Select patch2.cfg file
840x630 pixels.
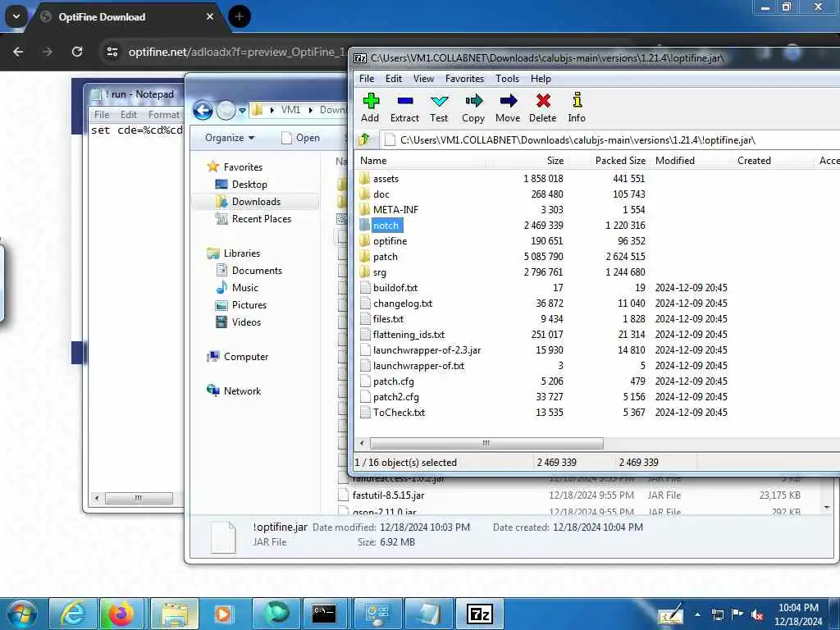[x=396, y=396]
